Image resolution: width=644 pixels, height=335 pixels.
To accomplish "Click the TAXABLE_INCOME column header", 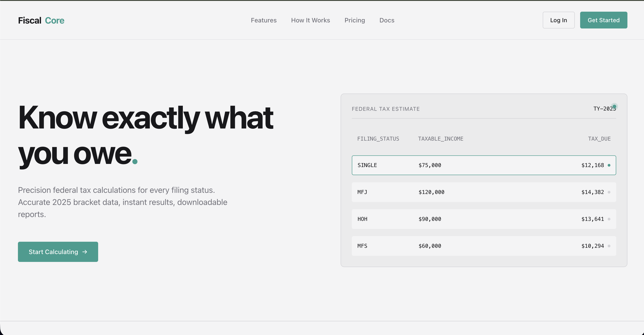I will click(441, 139).
